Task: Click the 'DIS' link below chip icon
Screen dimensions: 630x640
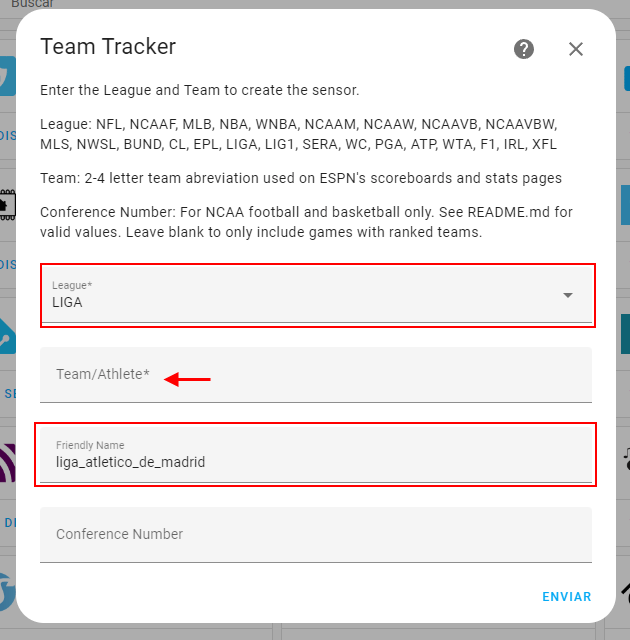Action: pos(8,264)
